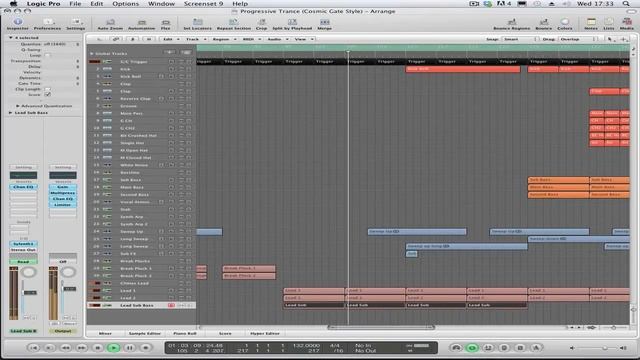Collapse the '4 selected' region parameters triangle

[11, 38]
